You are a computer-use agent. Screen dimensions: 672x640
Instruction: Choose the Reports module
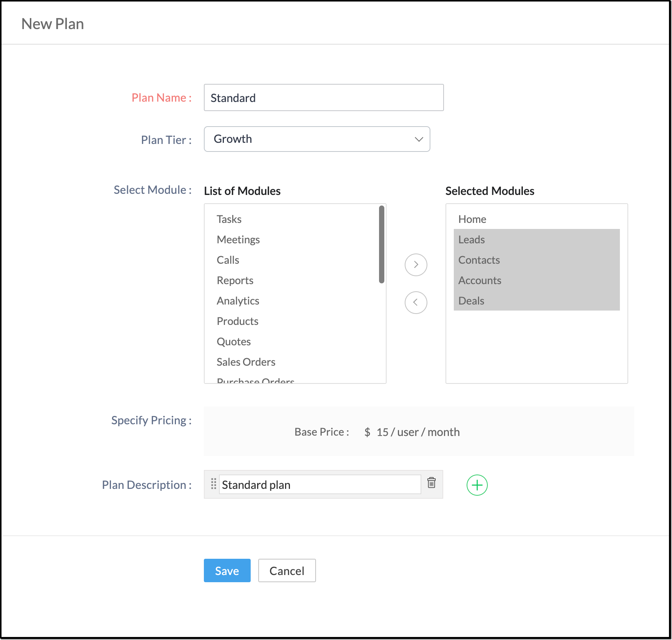235,280
